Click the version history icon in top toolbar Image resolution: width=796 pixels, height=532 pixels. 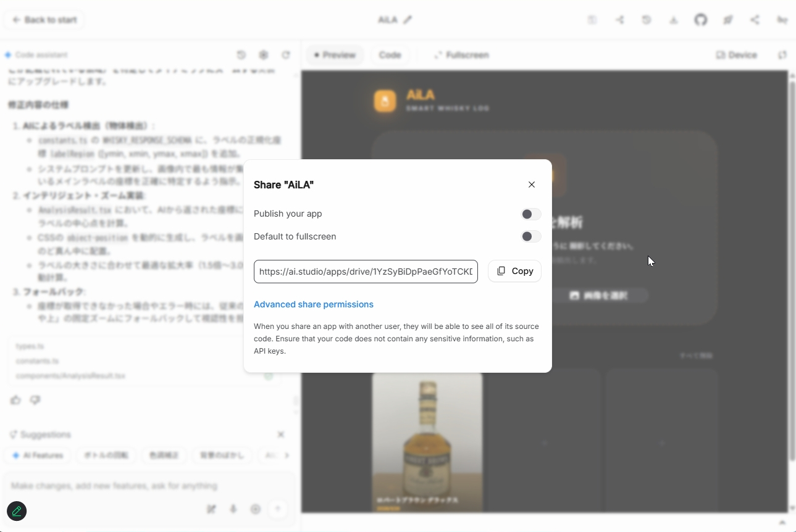pyautogui.click(x=647, y=20)
